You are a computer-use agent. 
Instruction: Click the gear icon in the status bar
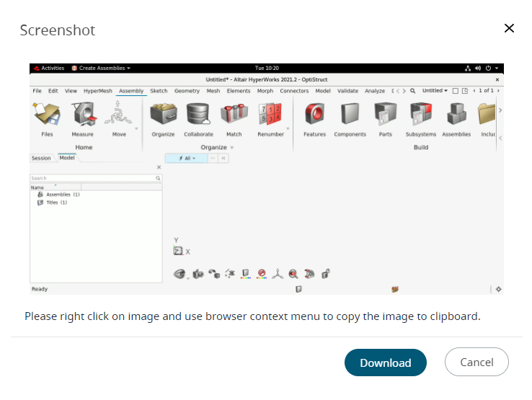(498, 289)
